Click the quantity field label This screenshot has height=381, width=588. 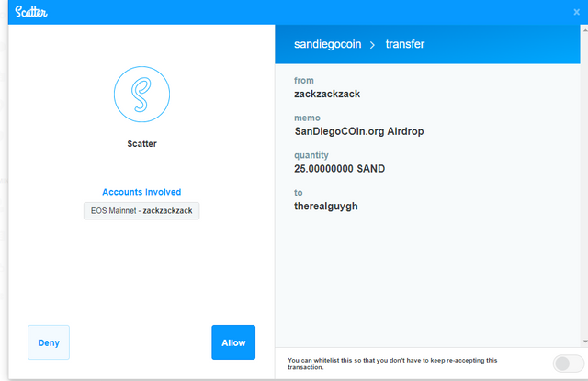pos(311,155)
